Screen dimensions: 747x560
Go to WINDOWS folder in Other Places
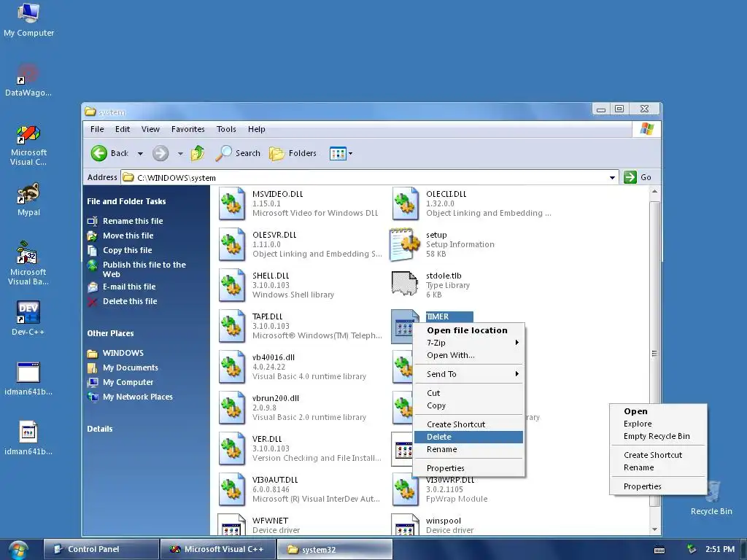tap(123, 353)
